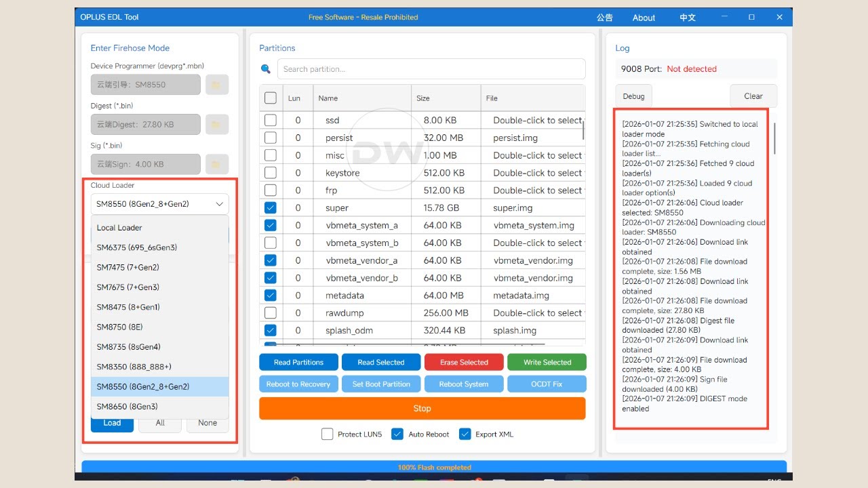The width and height of the screenshot is (868, 488).
Task: Click the search magnifier icon in Partitions
Action: point(266,69)
